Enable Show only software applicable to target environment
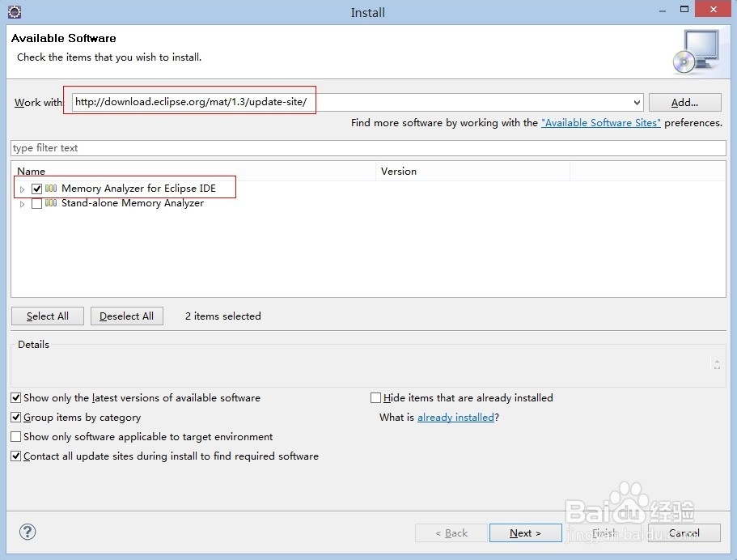 pyautogui.click(x=16, y=437)
